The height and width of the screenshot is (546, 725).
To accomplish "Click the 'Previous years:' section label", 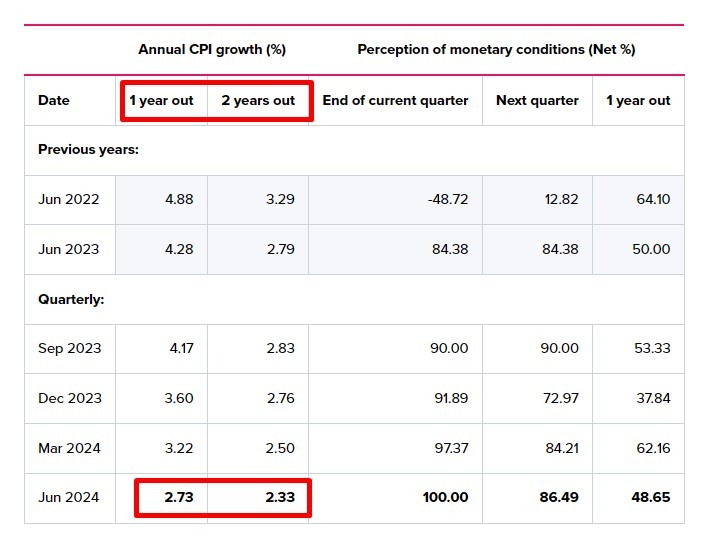I will coord(88,150).
